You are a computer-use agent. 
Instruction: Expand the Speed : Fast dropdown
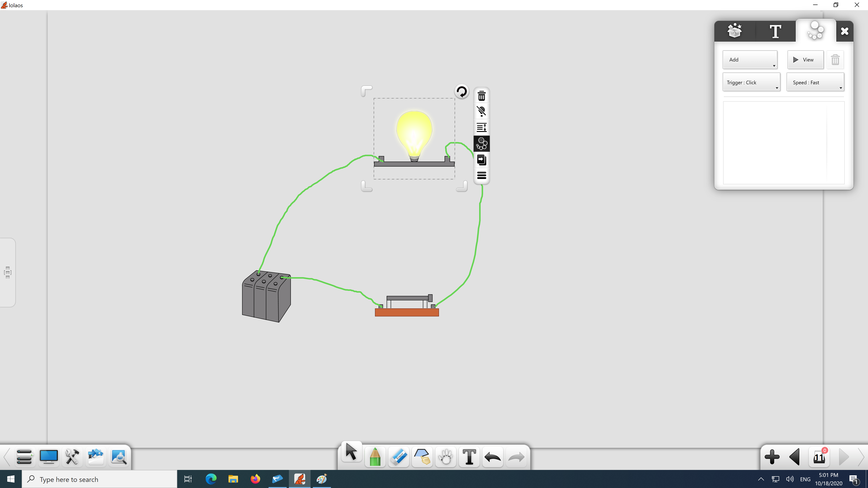pos(815,82)
